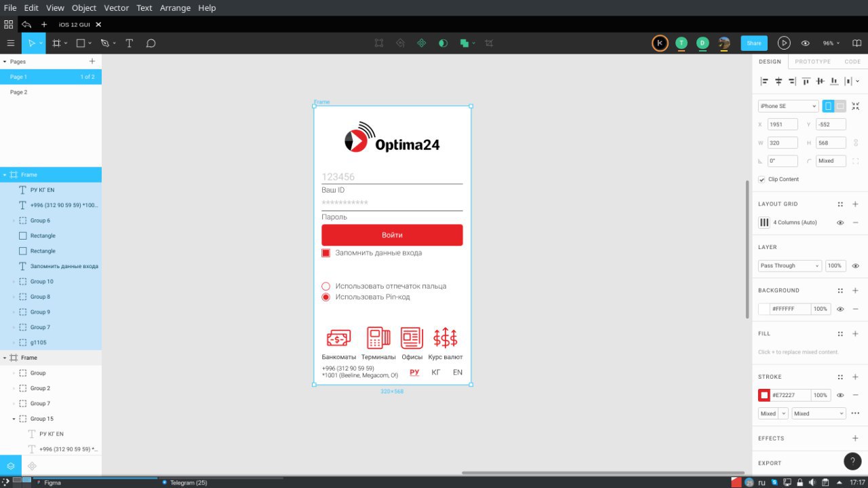
Task: Click the Align Top icon
Action: pyautogui.click(x=806, y=81)
